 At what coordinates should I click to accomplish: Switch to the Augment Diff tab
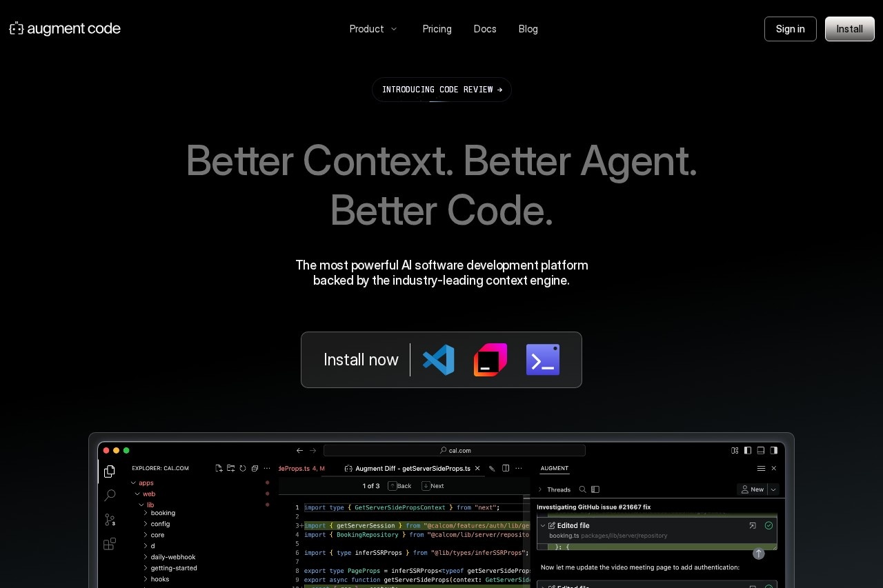[x=411, y=469]
